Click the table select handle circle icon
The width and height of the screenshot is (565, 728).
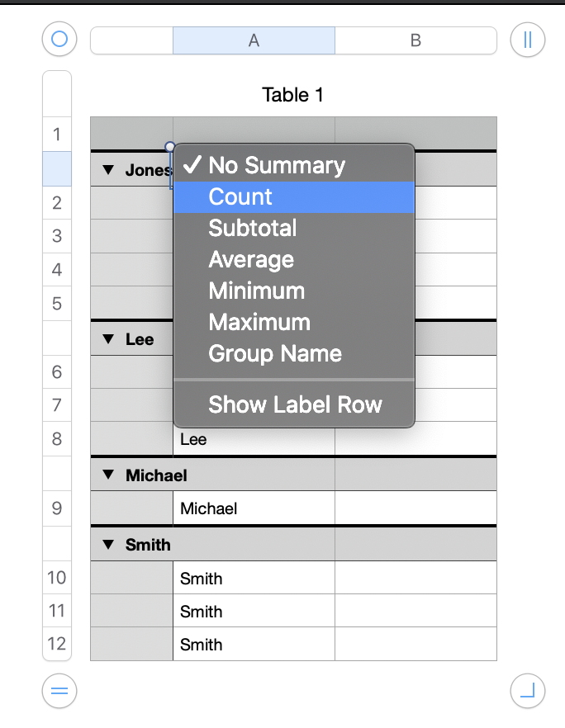pyautogui.click(x=59, y=39)
